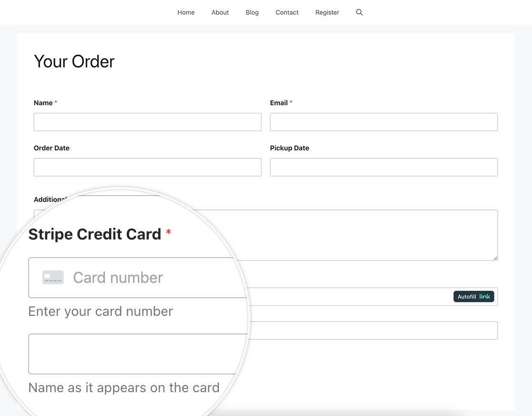This screenshot has height=416, width=532.
Task: Click the Email field label
Action: (278, 103)
